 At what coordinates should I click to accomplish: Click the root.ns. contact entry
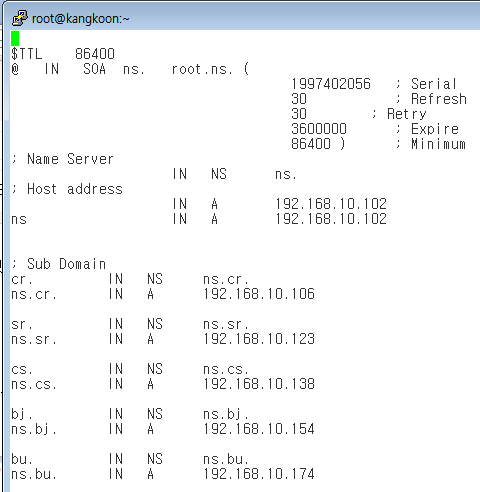[202, 69]
